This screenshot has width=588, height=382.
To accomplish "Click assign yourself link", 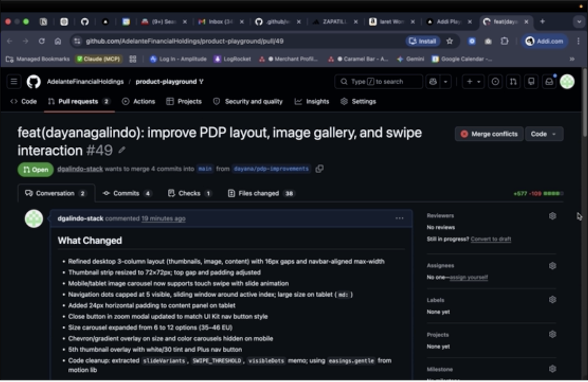I will click(x=468, y=278).
